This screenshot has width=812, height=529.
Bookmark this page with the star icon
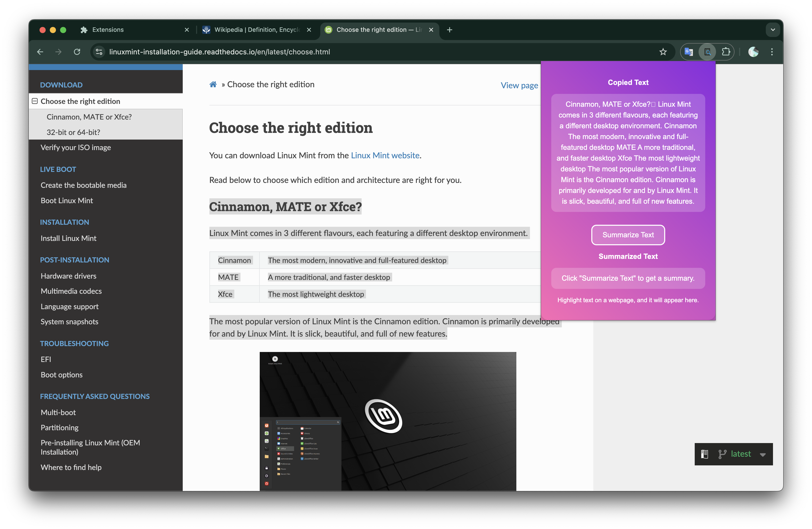663,52
